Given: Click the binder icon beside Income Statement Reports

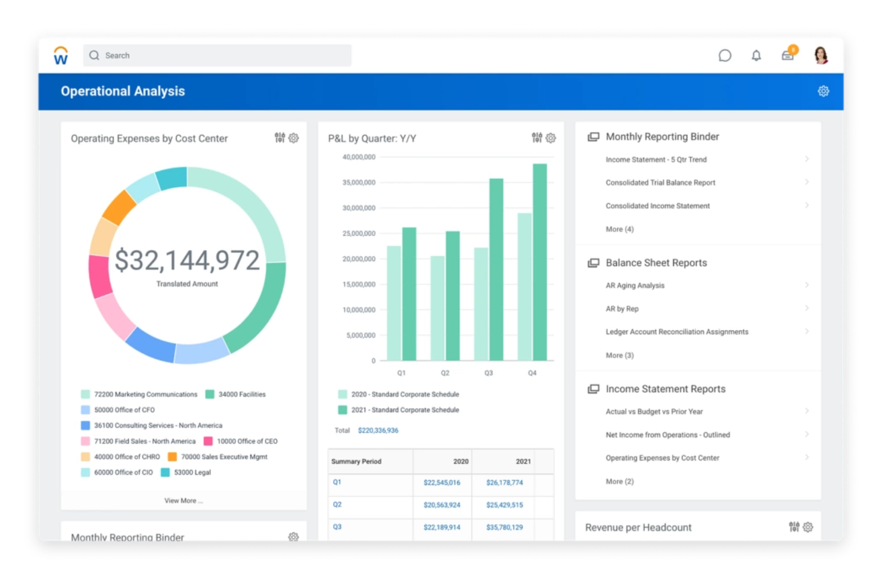Looking at the screenshot, I should point(594,388).
